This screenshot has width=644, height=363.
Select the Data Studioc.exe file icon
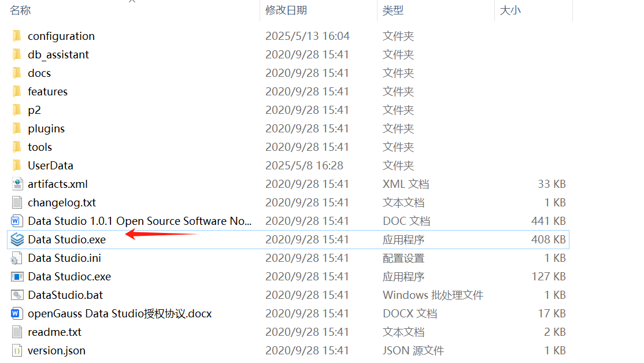click(x=17, y=276)
